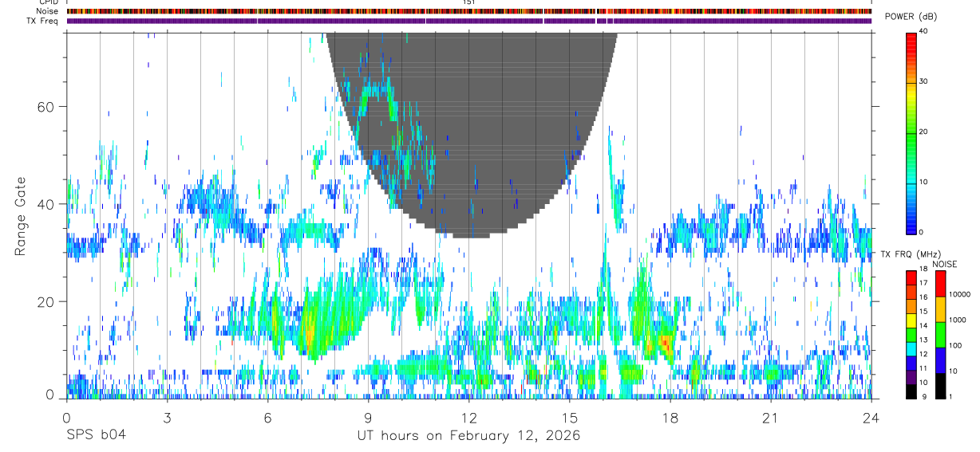980x452 pixels.
Task: Click the POWER colorbar tick '20'
Action: (x=924, y=132)
